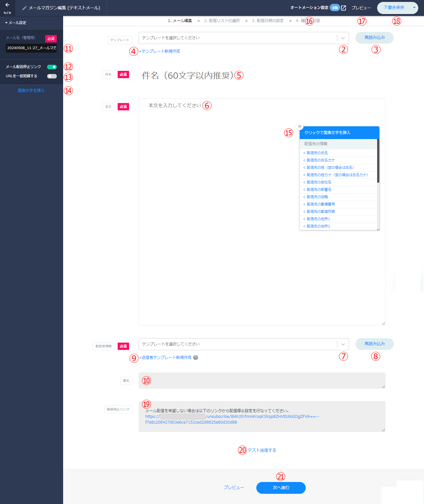
Task: Open automation settings external-link icon
Action: pyautogui.click(x=343, y=8)
